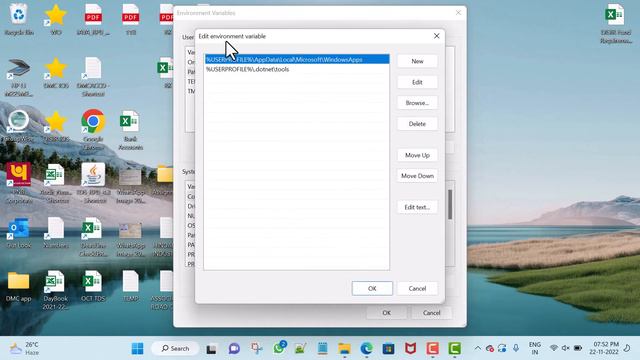
Task: Click the Delete button
Action: 417,124
